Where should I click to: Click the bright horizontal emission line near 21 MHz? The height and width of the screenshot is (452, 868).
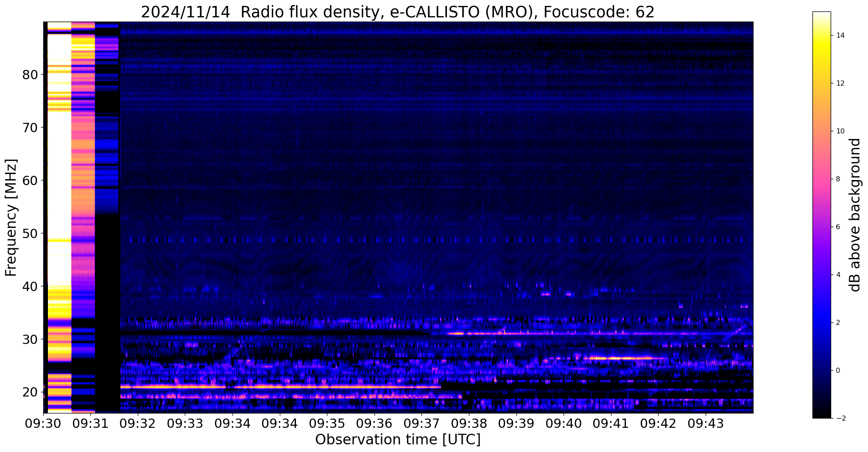[x=280, y=387]
